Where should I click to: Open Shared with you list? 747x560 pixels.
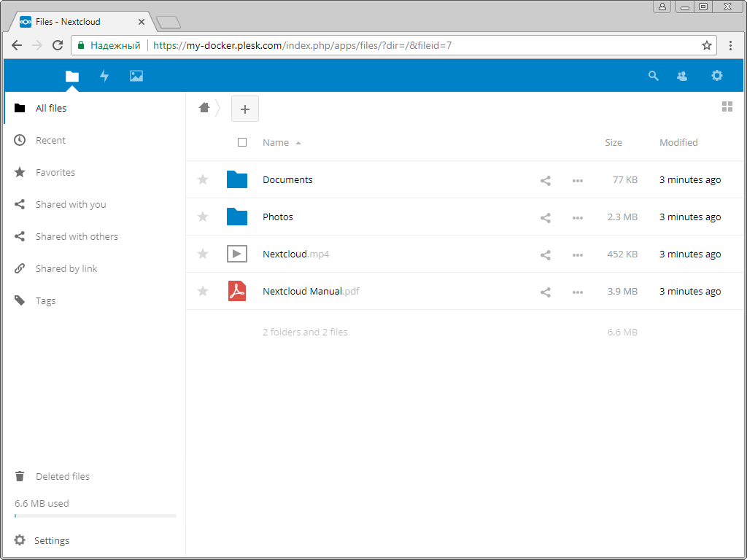point(94,204)
